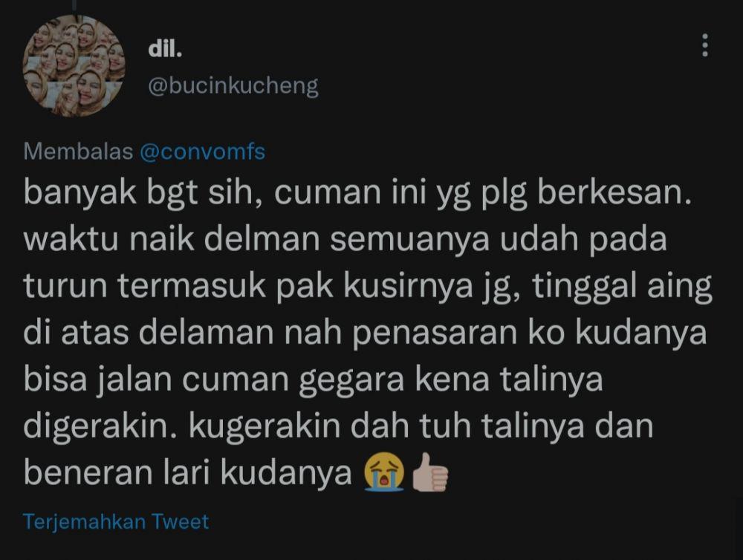This screenshot has height=560, width=743.
Task: Click the word penasaran in tweet text
Action: tap(435, 333)
